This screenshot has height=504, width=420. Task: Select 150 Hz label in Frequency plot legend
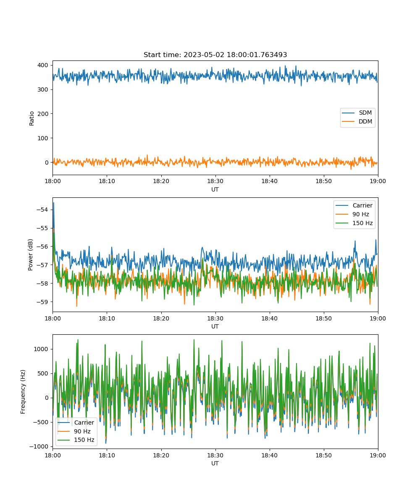click(x=84, y=440)
